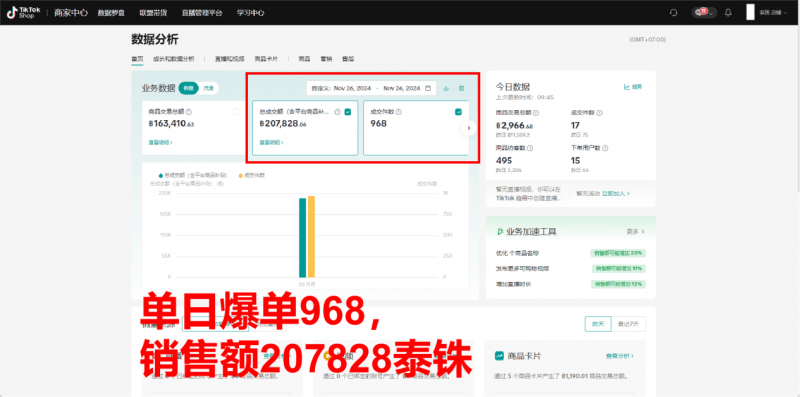800x397 pixels.
Task: Click the info icon next to 成交件数 card title
Action: point(398,112)
